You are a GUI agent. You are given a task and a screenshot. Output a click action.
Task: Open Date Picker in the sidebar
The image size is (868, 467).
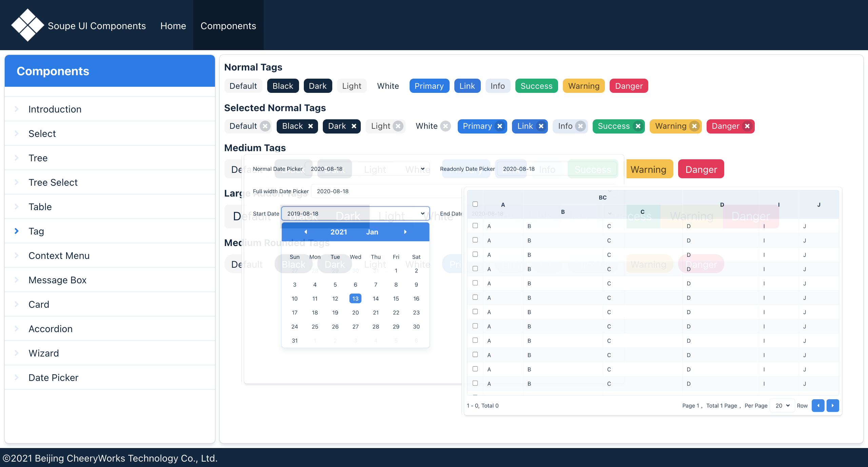tap(53, 378)
